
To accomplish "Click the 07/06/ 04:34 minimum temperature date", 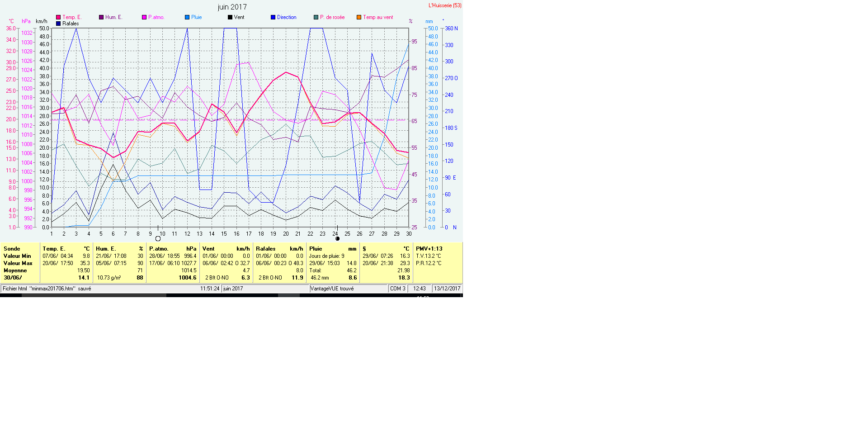I will click(58, 256).
